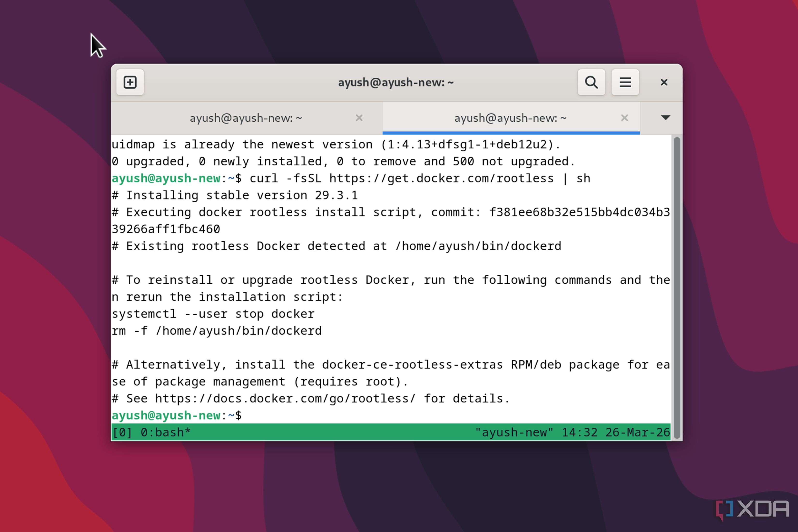The width and height of the screenshot is (798, 532).
Task: Click the tmux session label [0]
Action: [122, 433]
